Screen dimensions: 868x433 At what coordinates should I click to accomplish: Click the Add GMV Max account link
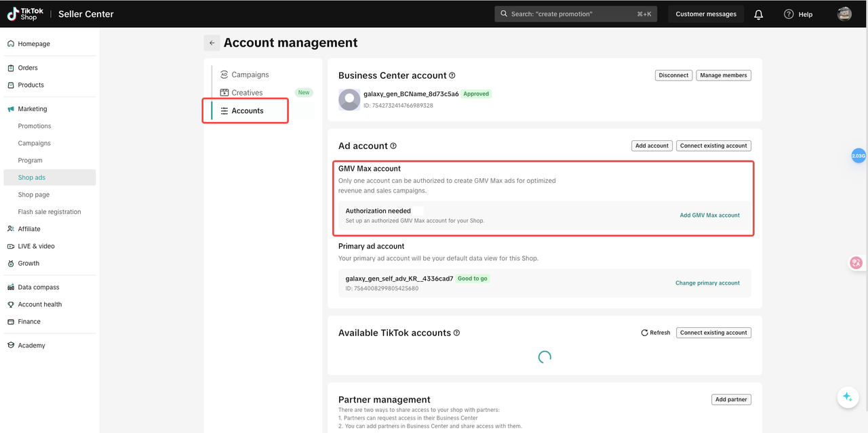tap(709, 215)
